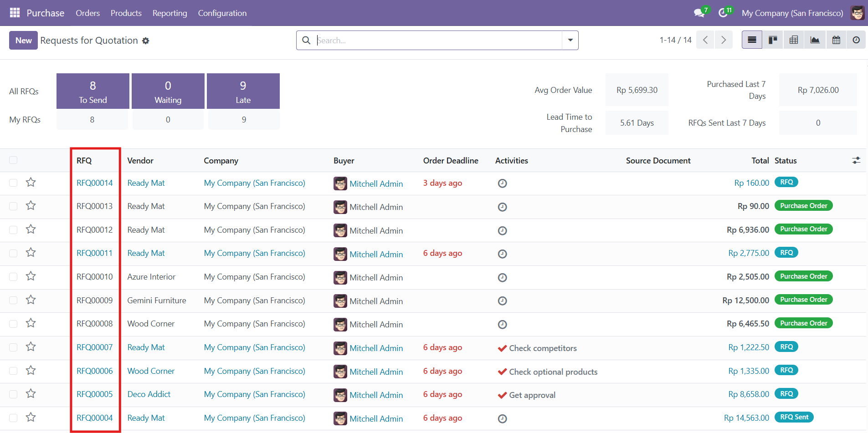Star RFQ00014 as favorite
Image resolution: width=868 pixels, height=433 pixels.
(x=31, y=183)
